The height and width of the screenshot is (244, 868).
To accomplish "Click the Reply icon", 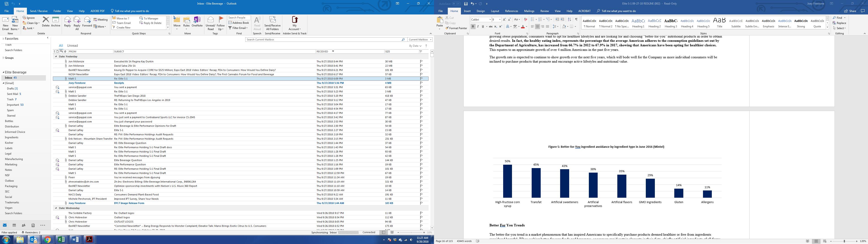I will coord(67,22).
